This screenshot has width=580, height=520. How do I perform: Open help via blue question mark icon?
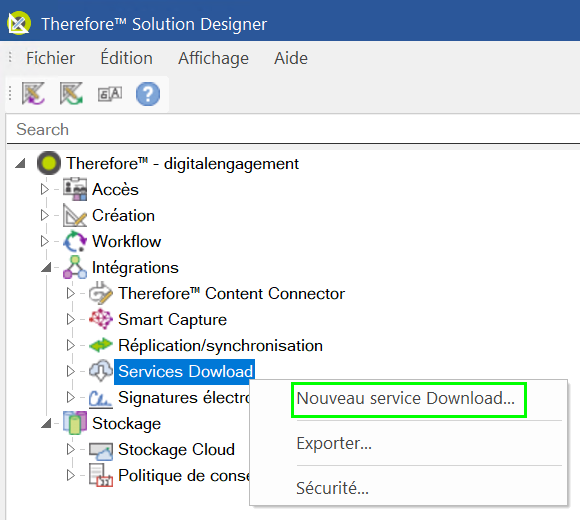148,94
